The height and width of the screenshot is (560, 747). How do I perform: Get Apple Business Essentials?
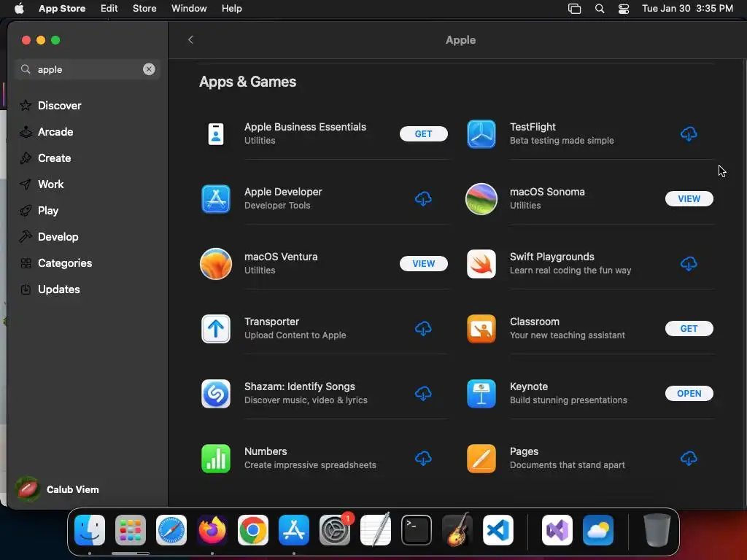click(424, 134)
